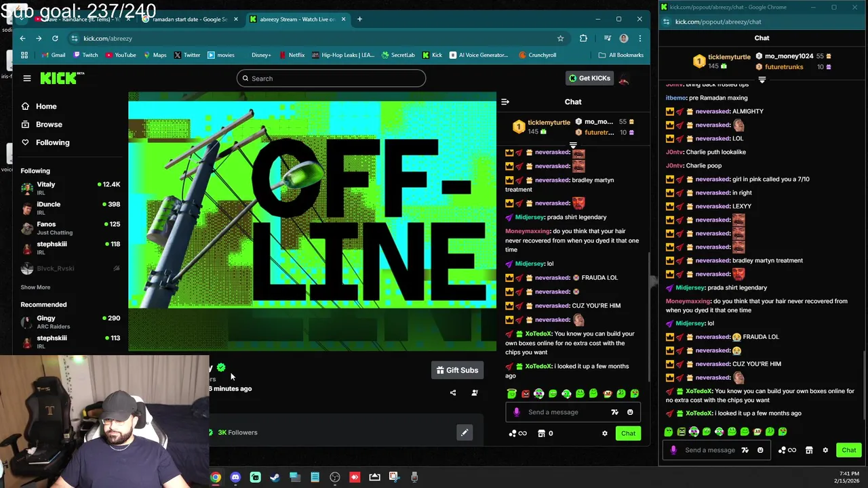The image size is (868, 488).
Task: Click the 3K Followers text
Action: (x=237, y=432)
